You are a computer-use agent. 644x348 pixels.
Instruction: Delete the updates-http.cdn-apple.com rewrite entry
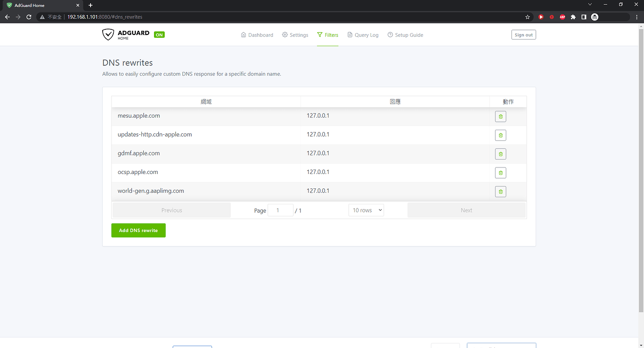point(500,135)
